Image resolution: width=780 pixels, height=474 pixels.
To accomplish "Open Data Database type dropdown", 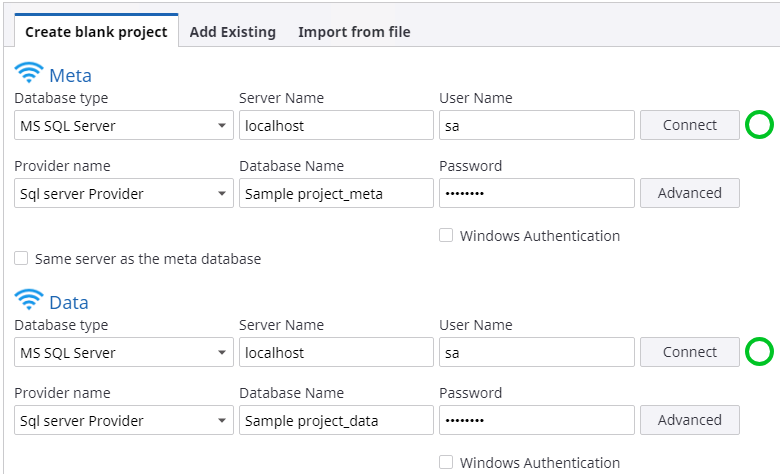I will coord(123,352).
